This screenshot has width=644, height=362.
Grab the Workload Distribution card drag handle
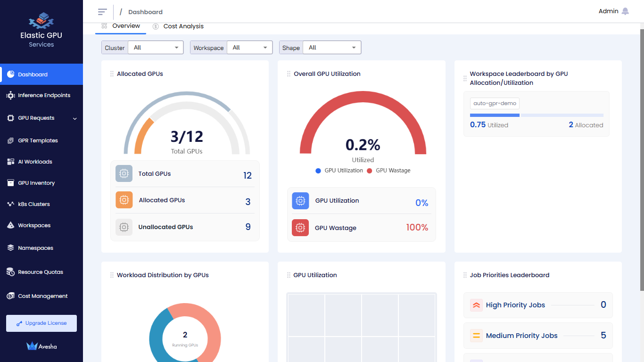(112, 275)
